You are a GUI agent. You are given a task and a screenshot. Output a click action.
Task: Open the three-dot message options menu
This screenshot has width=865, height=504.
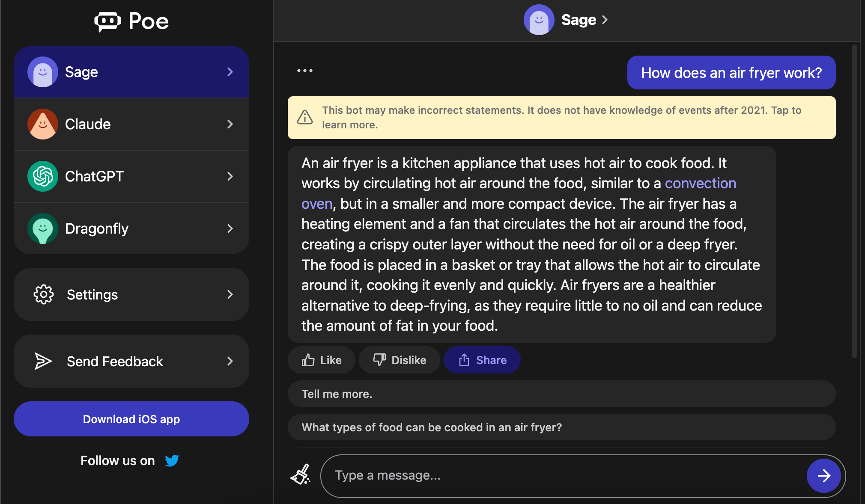[305, 71]
